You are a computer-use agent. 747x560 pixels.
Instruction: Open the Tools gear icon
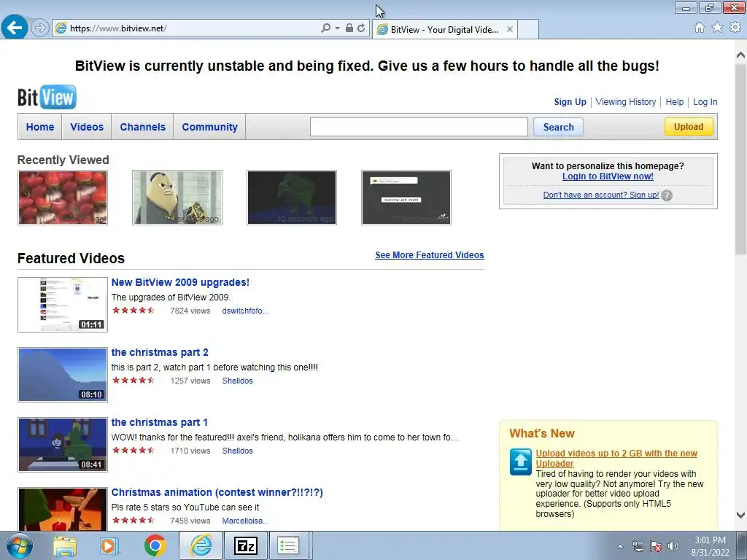pos(735,28)
